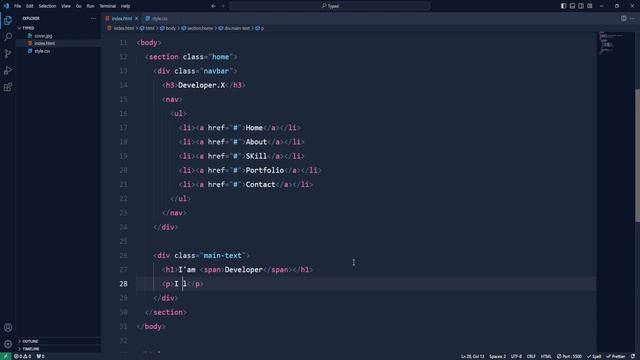Click the index.html breadcrumb item
The height and width of the screenshot is (360, 640).
pyautogui.click(x=121, y=28)
